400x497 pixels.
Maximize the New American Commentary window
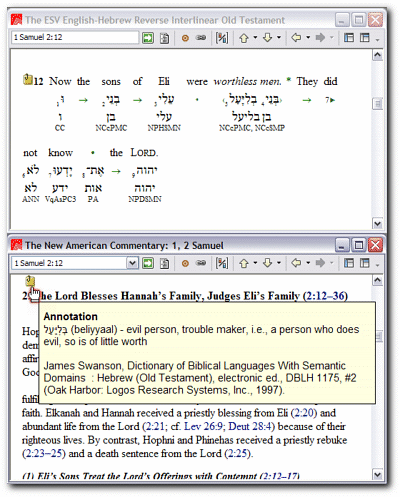tap(359, 245)
